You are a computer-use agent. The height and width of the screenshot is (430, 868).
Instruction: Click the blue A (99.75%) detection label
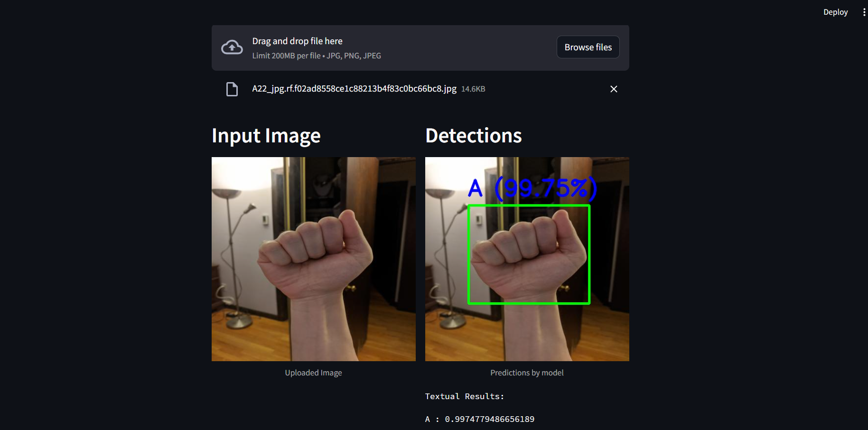[532, 188]
